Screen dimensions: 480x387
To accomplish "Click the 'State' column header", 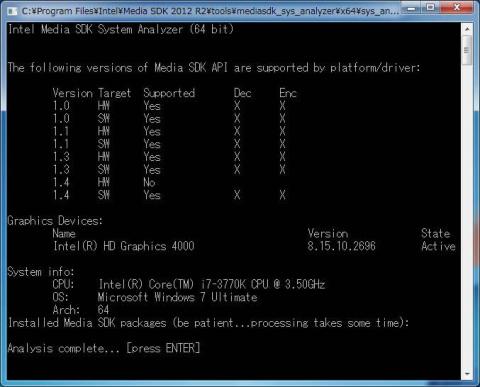I will (x=435, y=233).
